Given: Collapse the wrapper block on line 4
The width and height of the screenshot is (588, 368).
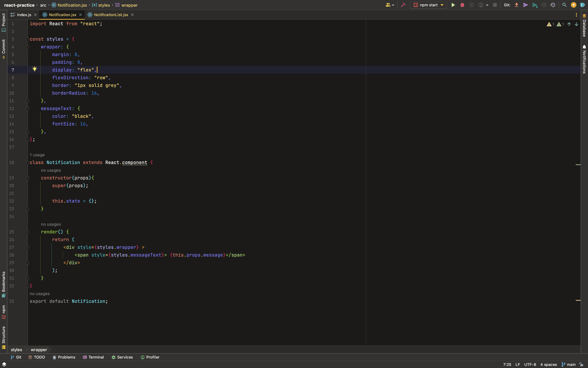Looking at the screenshot, I should coord(27,47).
